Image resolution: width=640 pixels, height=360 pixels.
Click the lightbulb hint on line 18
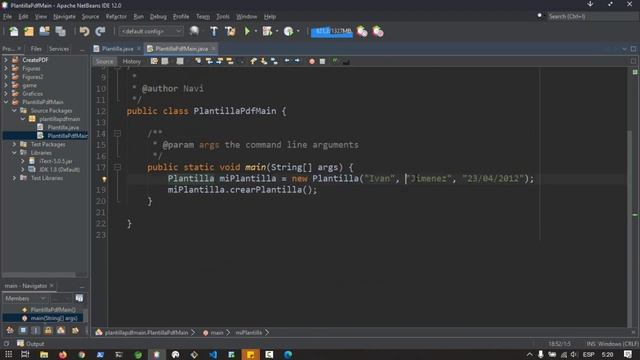click(x=104, y=179)
